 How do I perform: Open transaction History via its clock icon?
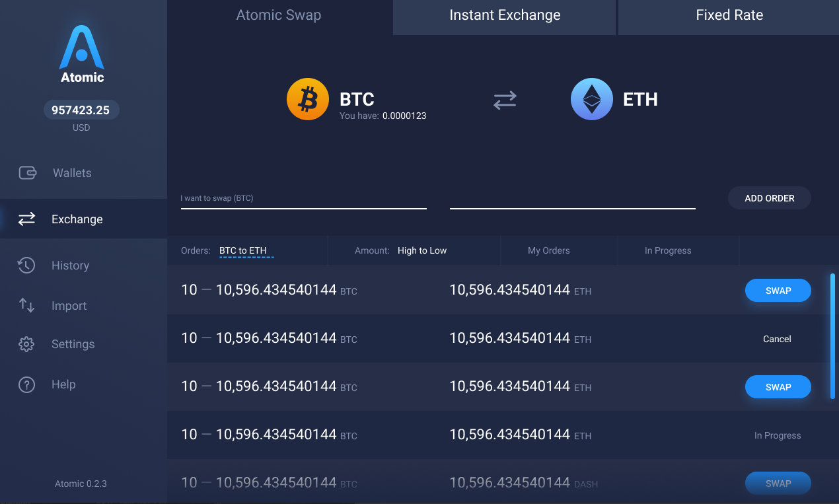click(x=26, y=265)
